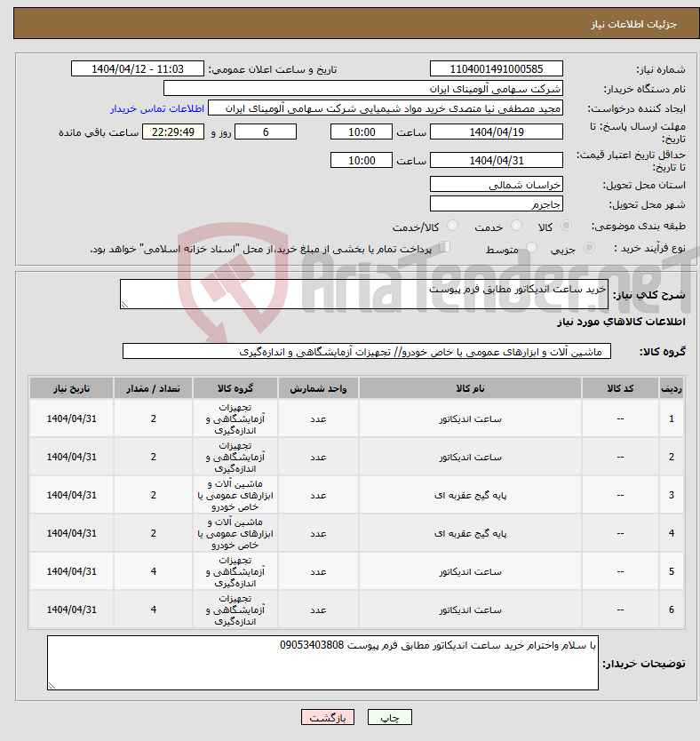Click پایه گیج عقربه ای in row 4
The width and height of the screenshot is (700, 741).
471,534
